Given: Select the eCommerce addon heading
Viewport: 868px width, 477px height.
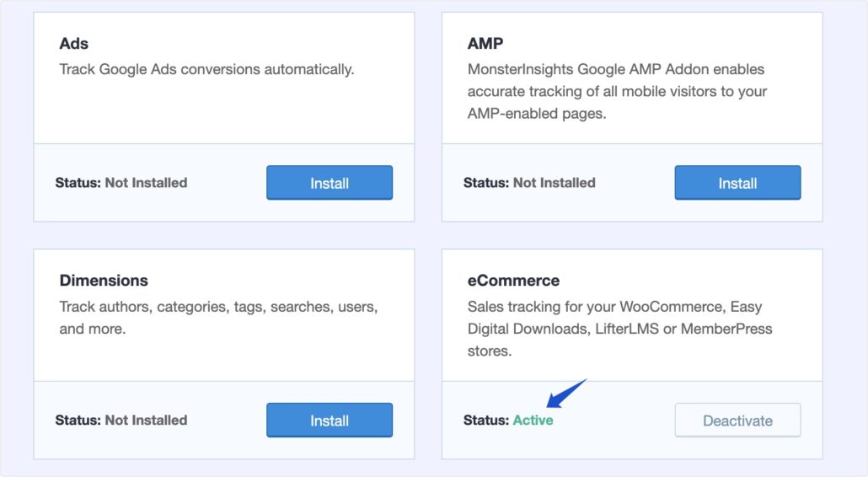Looking at the screenshot, I should (x=513, y=280).
